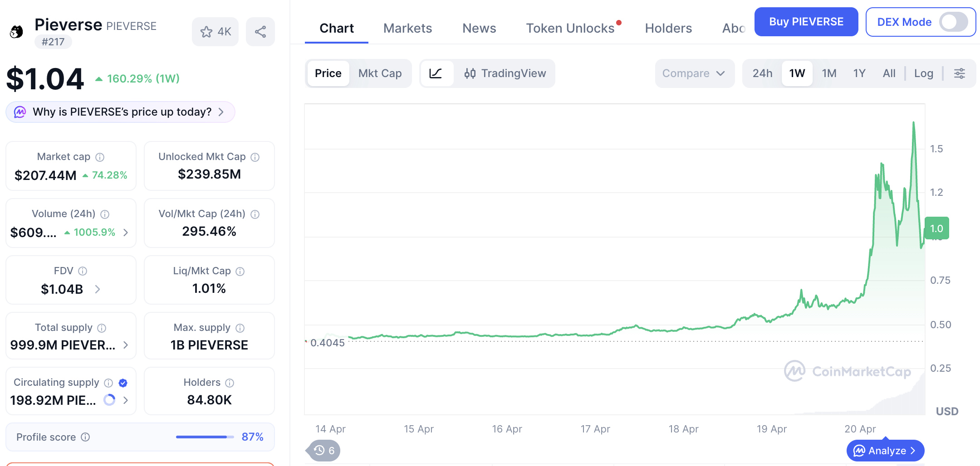Click the Profile score progress bar
Image resolution: width=980 pixels, height=466 pixels.
[205, 437]
